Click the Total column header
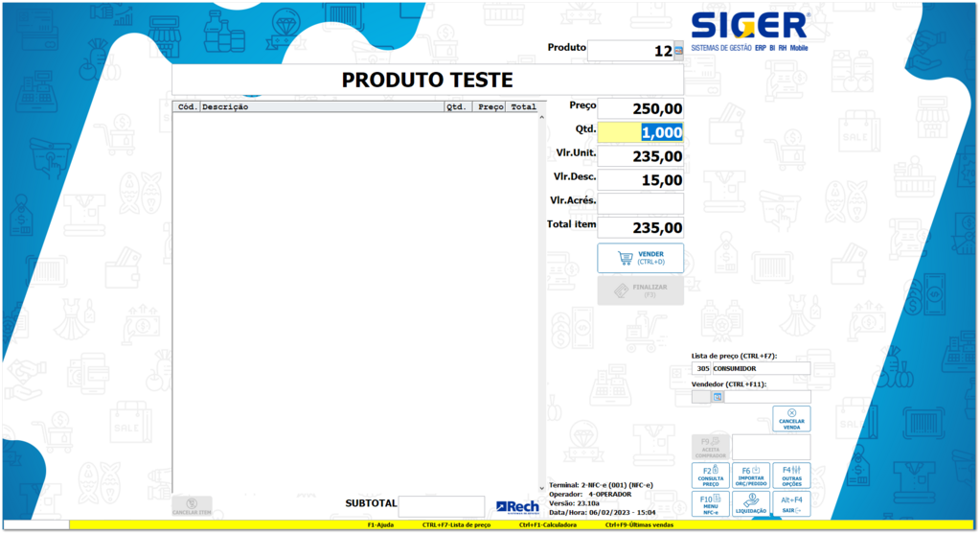980x534 pixels. click(x=522, y=107)
